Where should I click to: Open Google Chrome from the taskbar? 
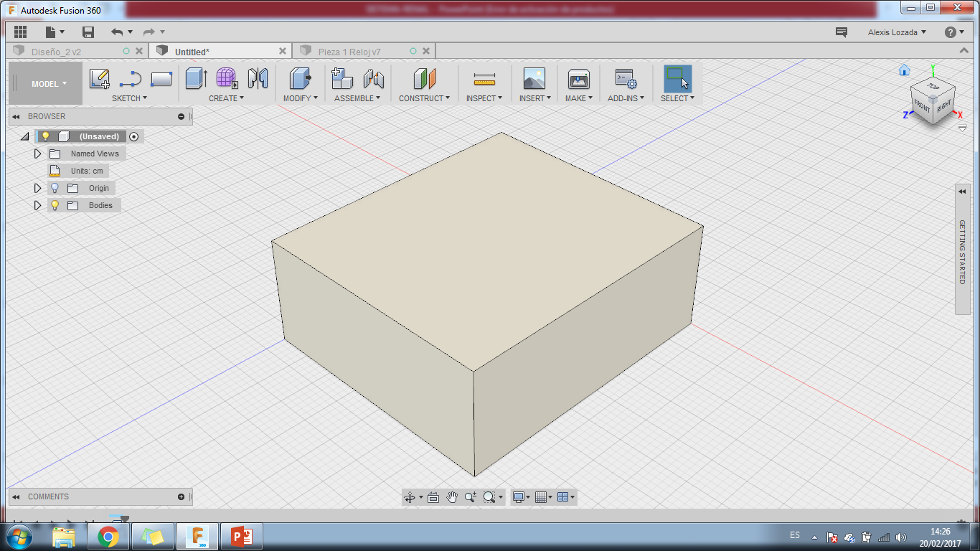108,537
